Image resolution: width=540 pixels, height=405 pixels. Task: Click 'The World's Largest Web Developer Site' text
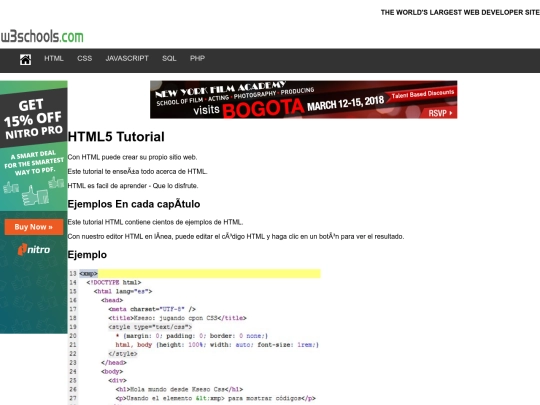click(x=460, y=12)
